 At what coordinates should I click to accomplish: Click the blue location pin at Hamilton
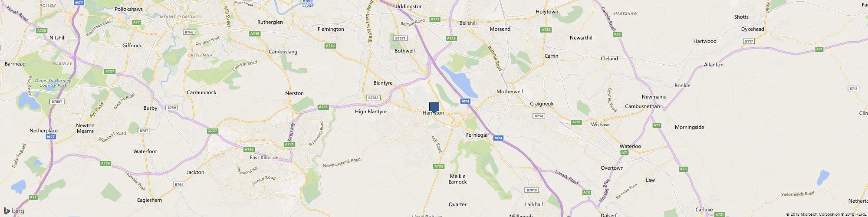[x=434, y=108]
